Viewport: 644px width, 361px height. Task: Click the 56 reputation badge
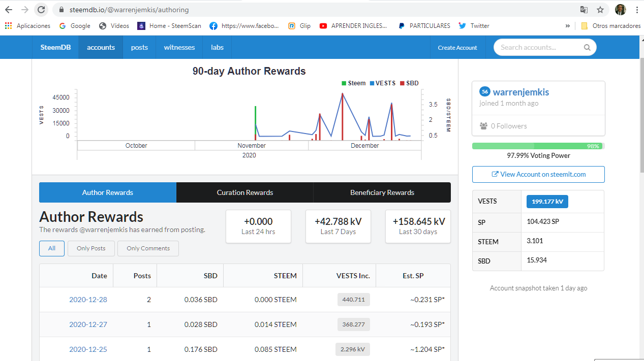click(485, 92)
